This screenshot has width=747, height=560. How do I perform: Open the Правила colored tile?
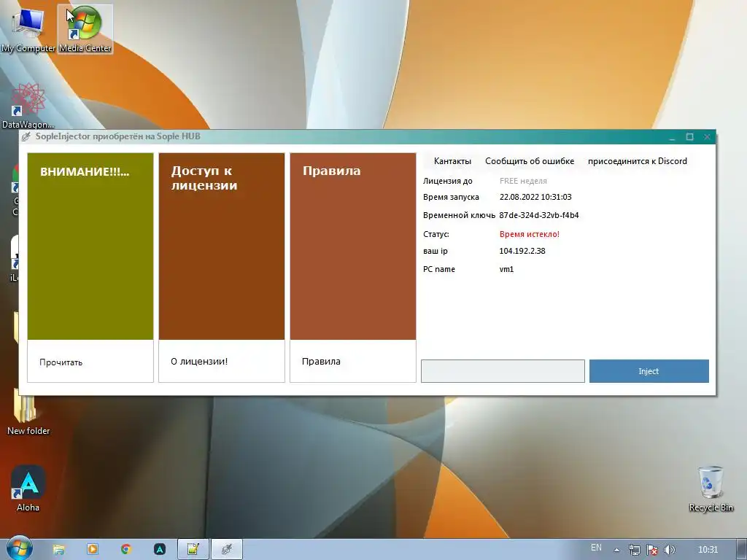click(x=353, y=246)
